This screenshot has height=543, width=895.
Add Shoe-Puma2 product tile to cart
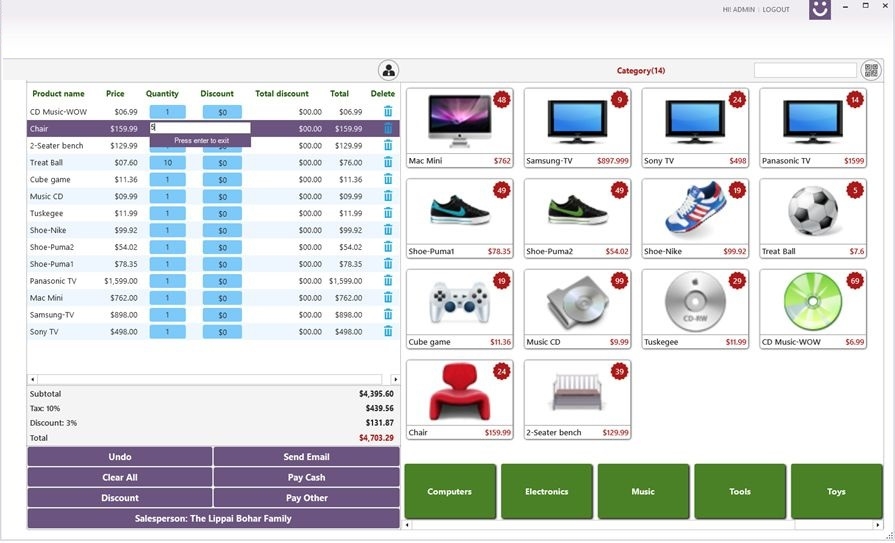[x=577, y=218]
